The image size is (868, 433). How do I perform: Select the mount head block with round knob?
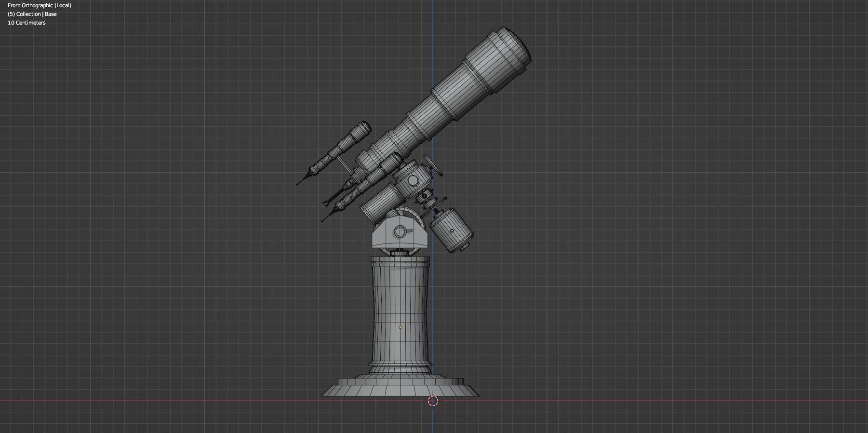[x=400, y=232]
